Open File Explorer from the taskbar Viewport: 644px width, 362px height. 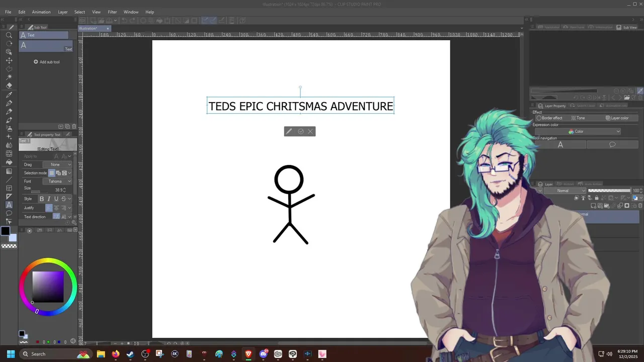tap(101, 354)
